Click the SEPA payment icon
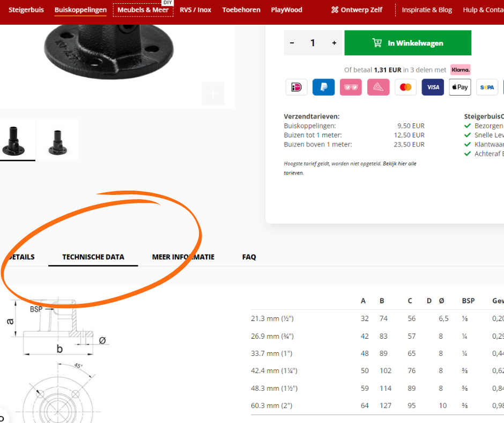504x423 pixels. [x=487, y=87]
